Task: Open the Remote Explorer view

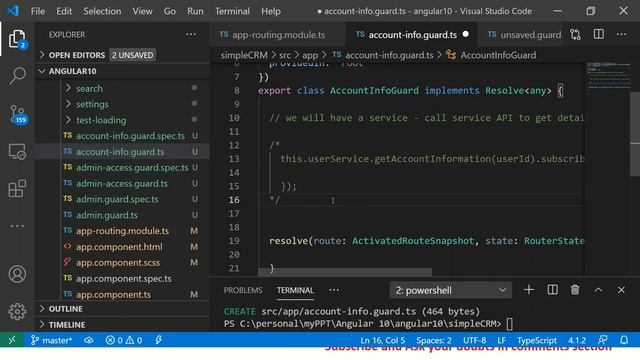Action: coord(17,152)
